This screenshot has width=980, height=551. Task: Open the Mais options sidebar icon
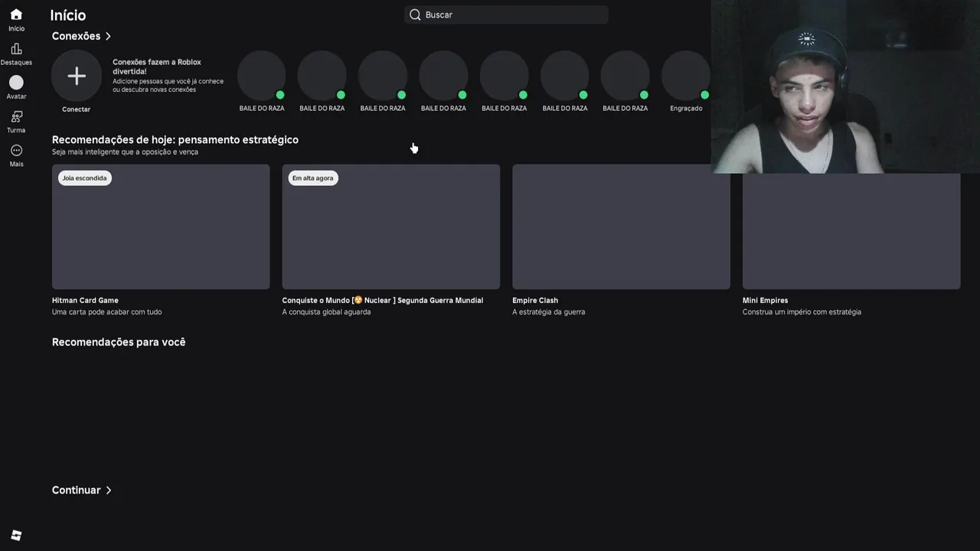(16, 150)
